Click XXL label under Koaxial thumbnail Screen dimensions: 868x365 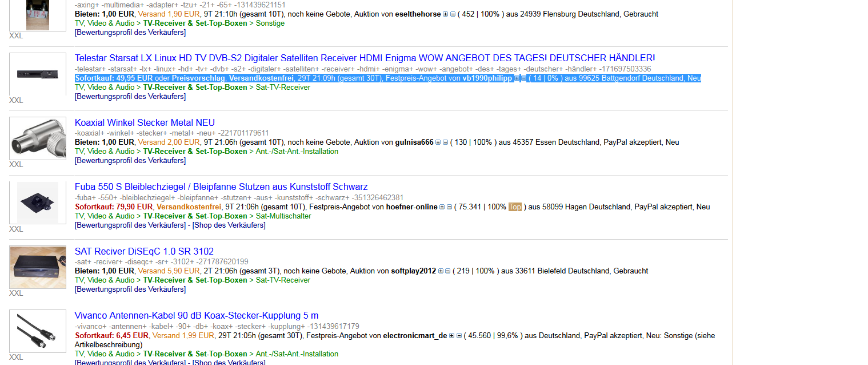(x=16, y=164)
